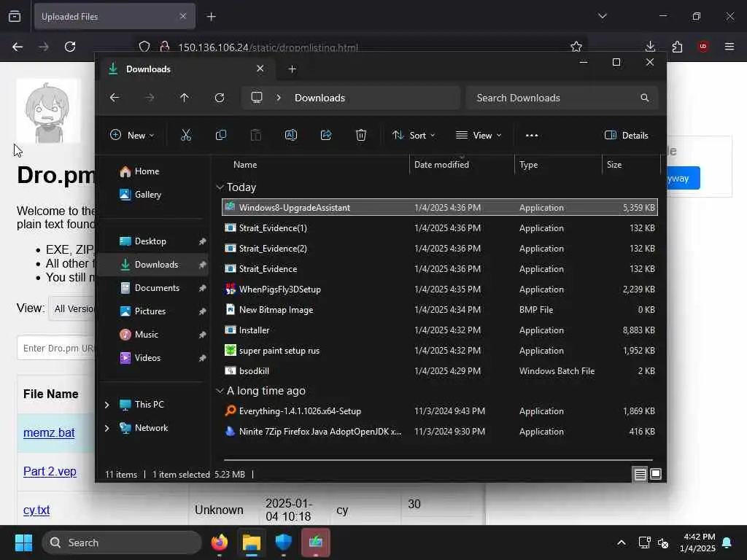Toggle the Details pane button
Screen dimensions: 747x560
627,135
